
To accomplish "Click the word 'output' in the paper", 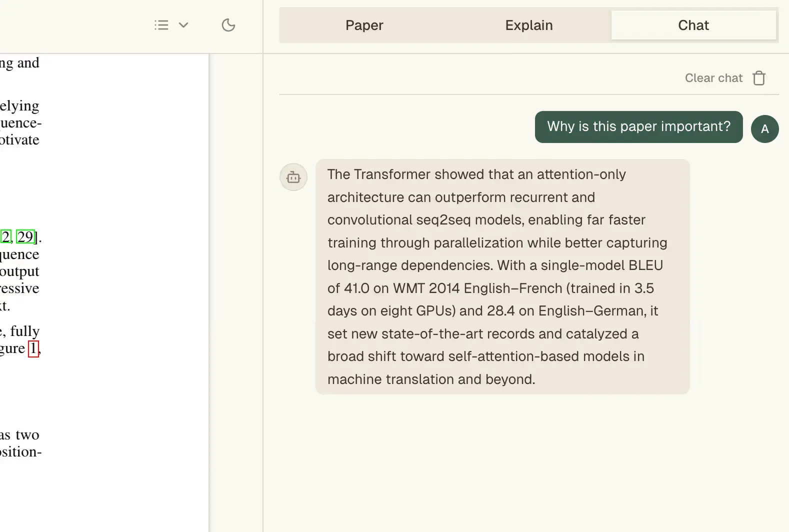I will 20,271.
